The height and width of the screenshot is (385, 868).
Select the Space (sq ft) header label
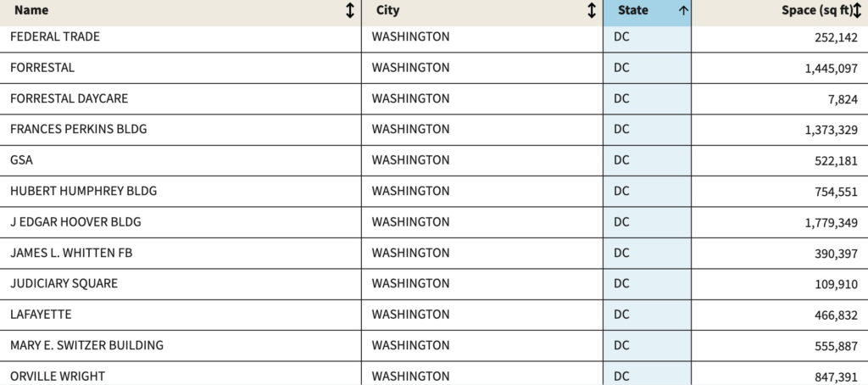[x=816, y=11]
